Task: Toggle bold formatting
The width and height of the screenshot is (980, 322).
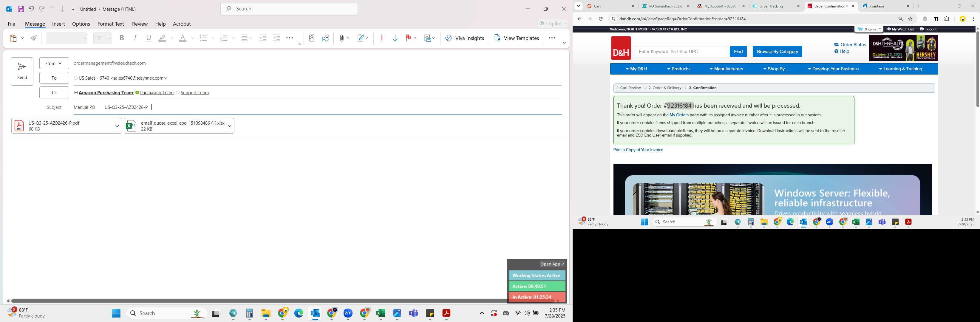Action: tap(122, 38)
